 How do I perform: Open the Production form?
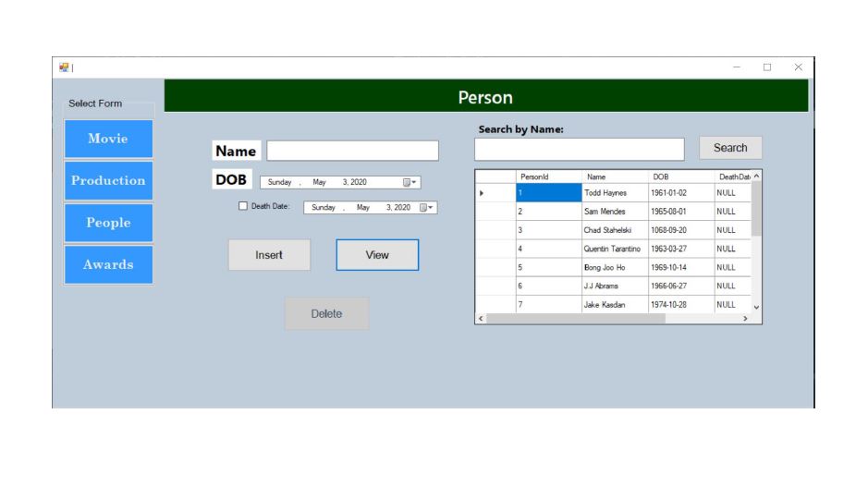tap(108, 180)
